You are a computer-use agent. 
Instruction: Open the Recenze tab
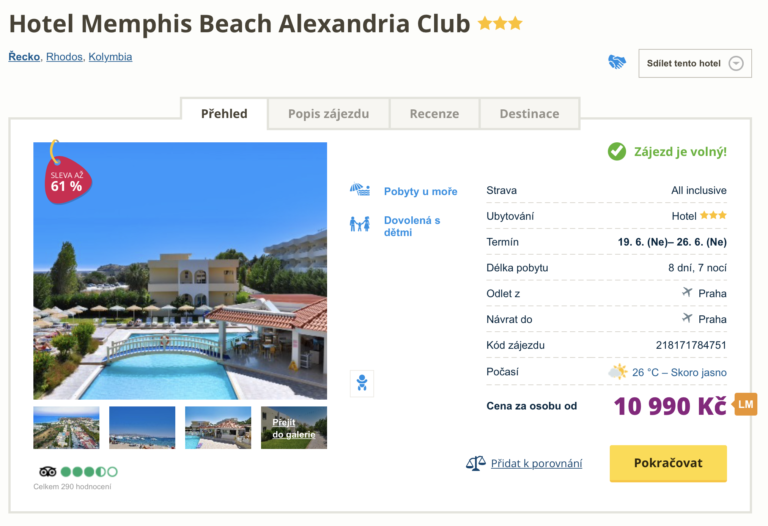click(434, 114)
